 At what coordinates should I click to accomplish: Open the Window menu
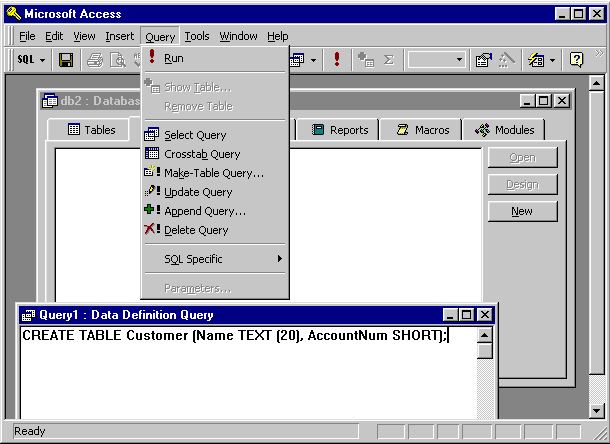(x=238, y=36)
